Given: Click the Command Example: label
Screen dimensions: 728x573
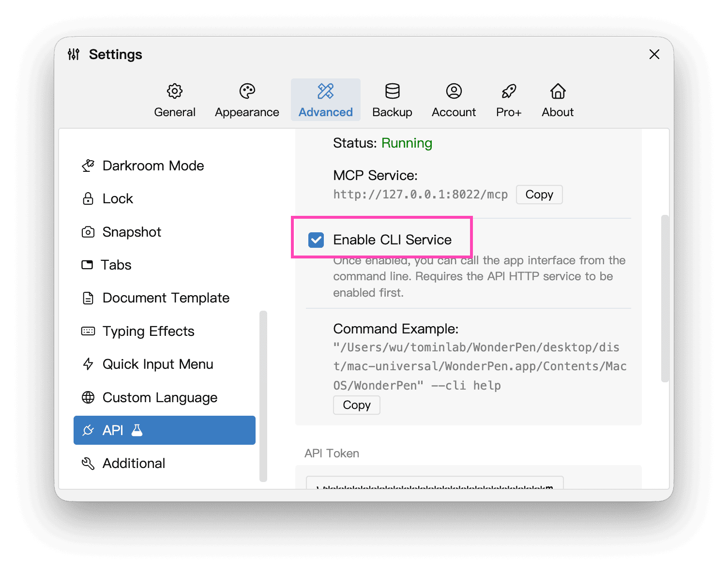Looking at the screenshot, I should pyautogui.click(x=395, y=329).
